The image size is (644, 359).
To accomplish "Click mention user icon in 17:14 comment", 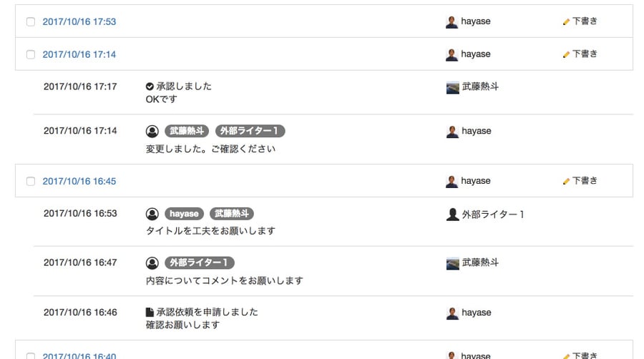I will [x=152, y=132].
